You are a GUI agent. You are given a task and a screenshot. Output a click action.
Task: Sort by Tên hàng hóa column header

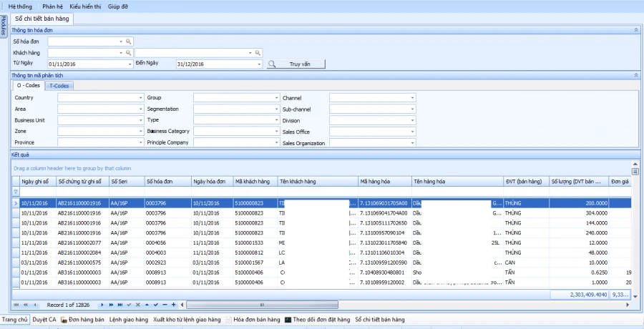click(457, 182)
